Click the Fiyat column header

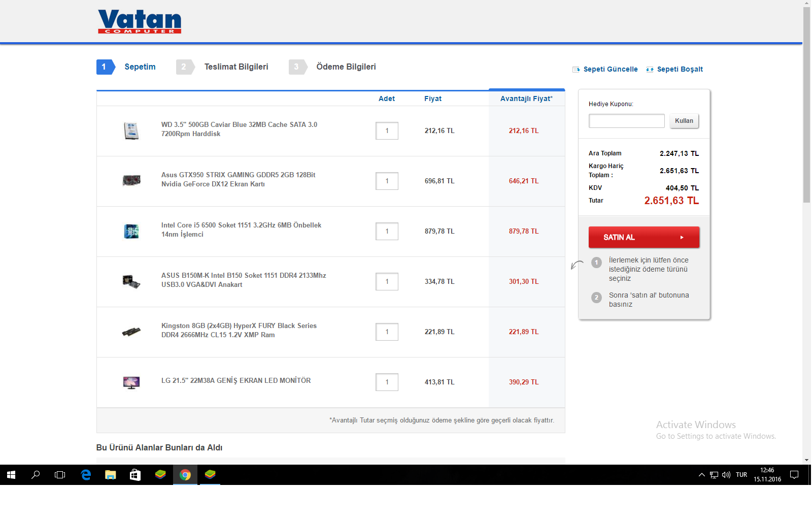[433, 99]
